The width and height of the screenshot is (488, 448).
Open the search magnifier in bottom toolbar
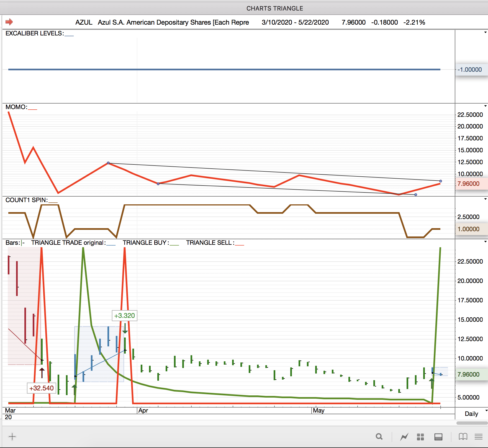coord(379,437)
